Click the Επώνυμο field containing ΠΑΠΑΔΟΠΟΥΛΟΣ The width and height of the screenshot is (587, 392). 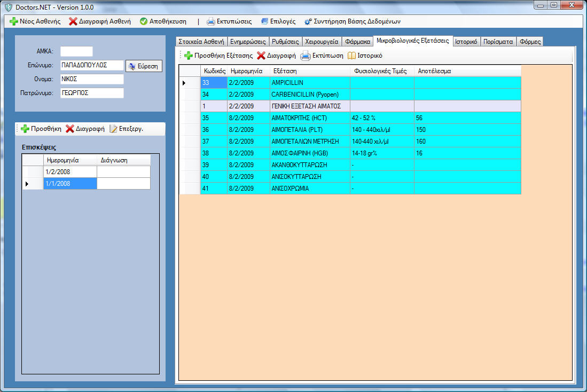point(92,65)
